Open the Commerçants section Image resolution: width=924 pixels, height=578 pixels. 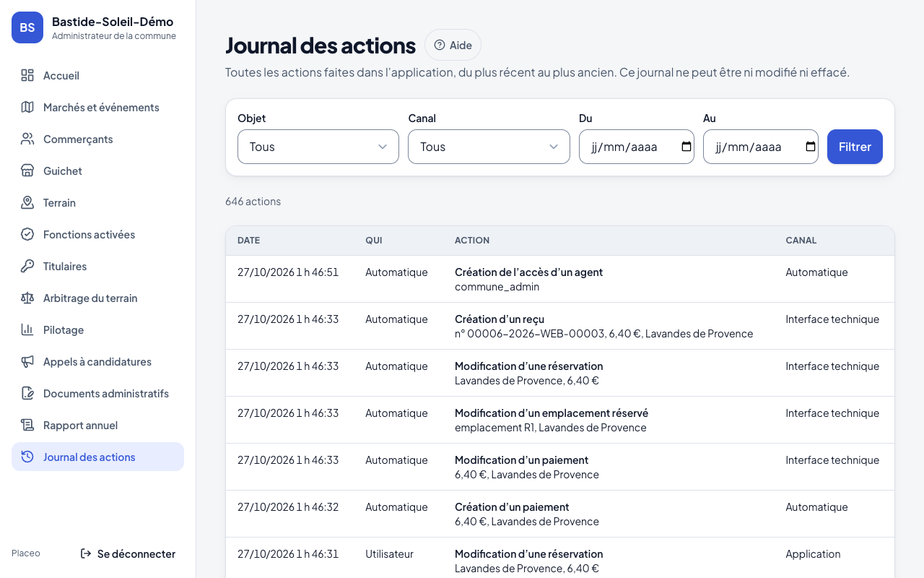pos(97,139)
